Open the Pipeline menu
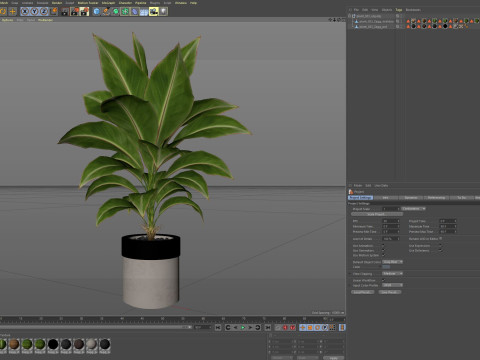This screenshot has height=360, width=480. (141, 3)
